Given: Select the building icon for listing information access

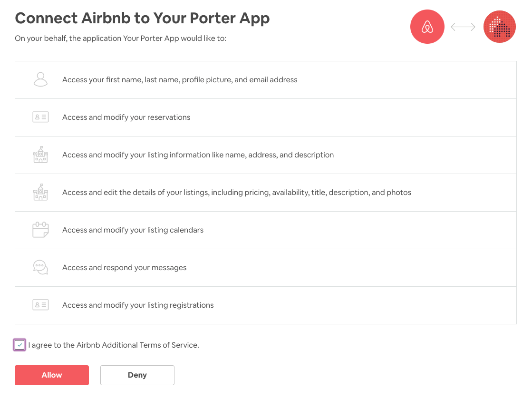Looking at the screenshot, I should coord(40,155).
